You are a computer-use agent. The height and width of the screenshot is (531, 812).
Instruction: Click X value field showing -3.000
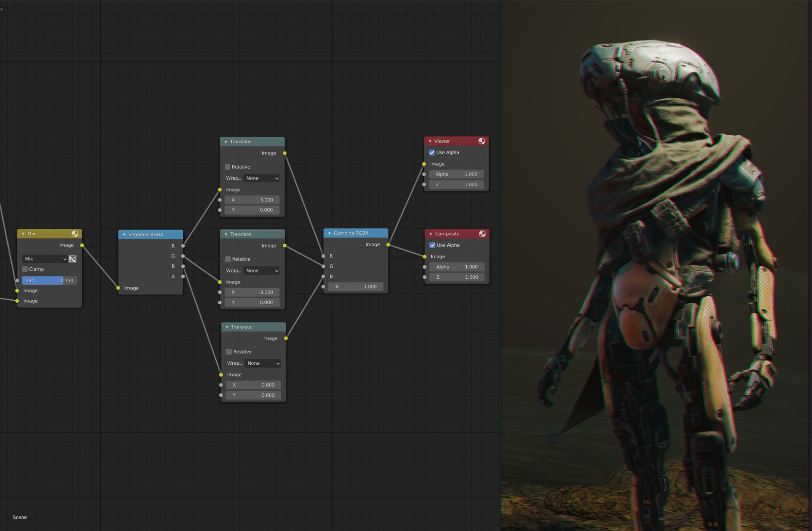252,292
